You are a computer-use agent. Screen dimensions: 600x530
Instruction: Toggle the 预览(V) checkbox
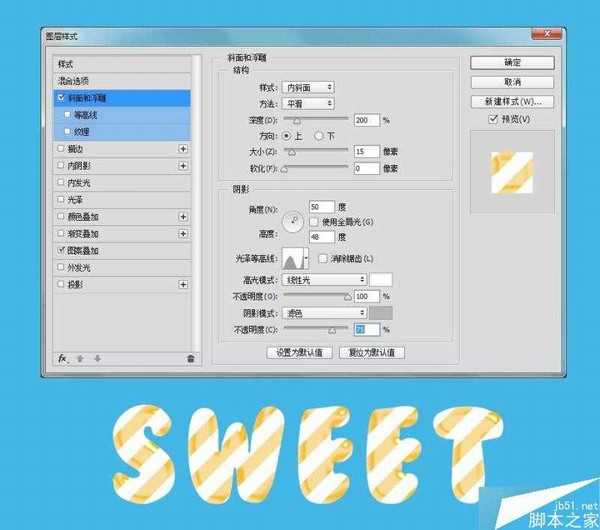point(493,119)
